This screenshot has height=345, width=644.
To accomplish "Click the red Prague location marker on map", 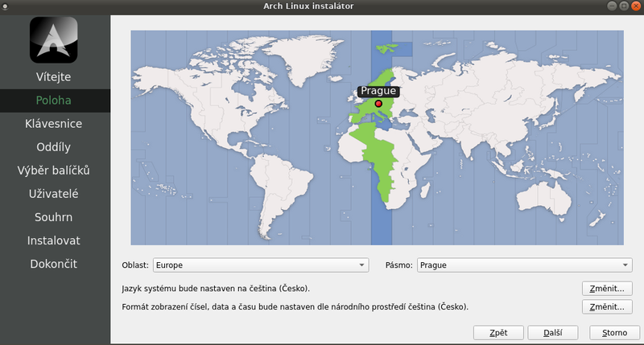I will click(378, 103).
